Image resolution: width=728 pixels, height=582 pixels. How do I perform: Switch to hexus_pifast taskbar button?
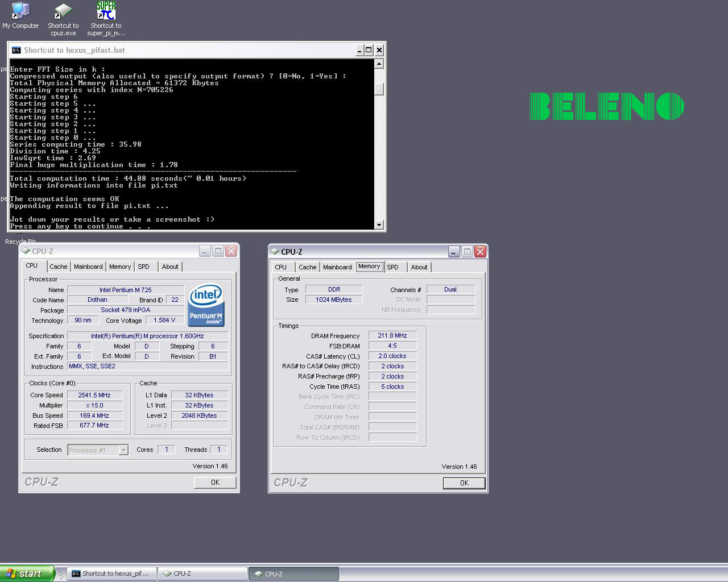click(x=111, y=573)
